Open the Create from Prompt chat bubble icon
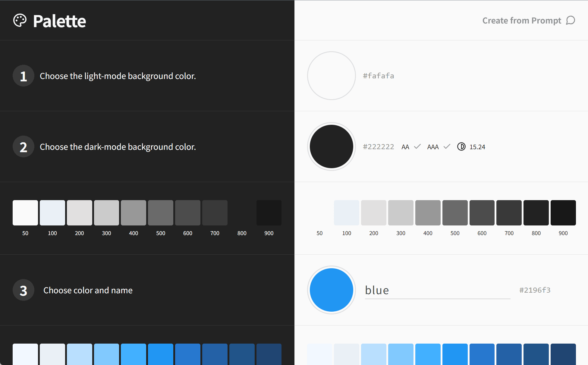Image resolution: width=588 pixels, height=365 pixels. click(x=571, y=20)
